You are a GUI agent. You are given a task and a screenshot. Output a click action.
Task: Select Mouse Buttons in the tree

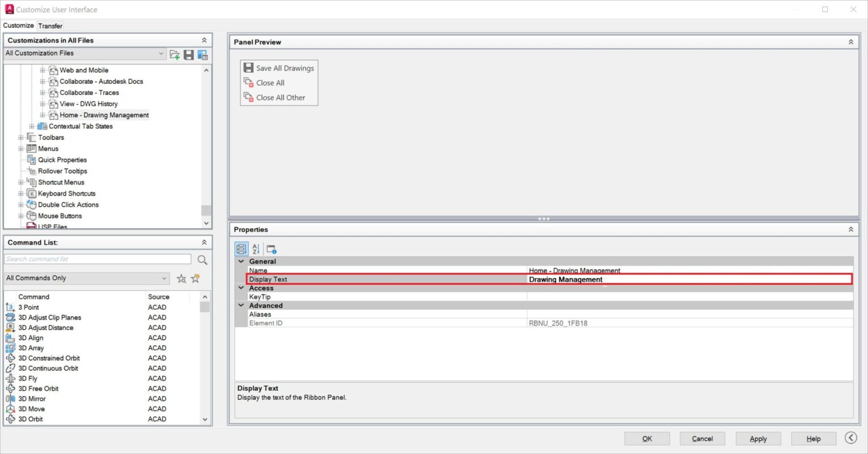coord(60,216)
